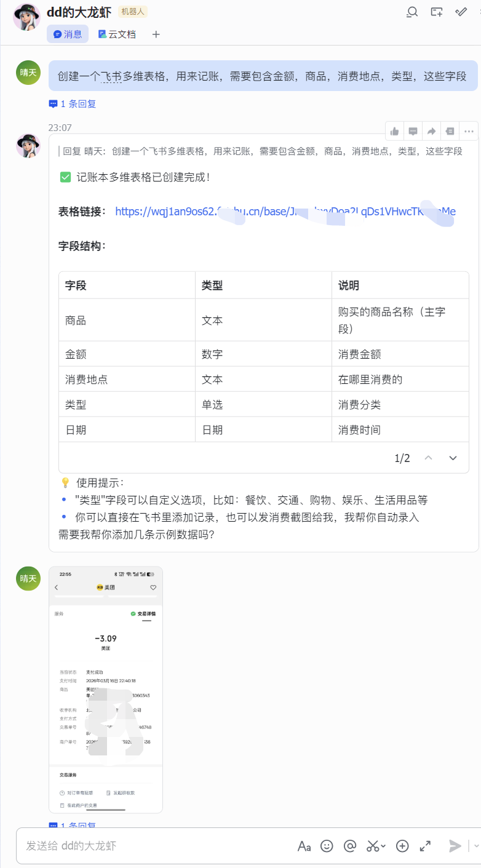Open more message actions (three dots)

(469, 131)
